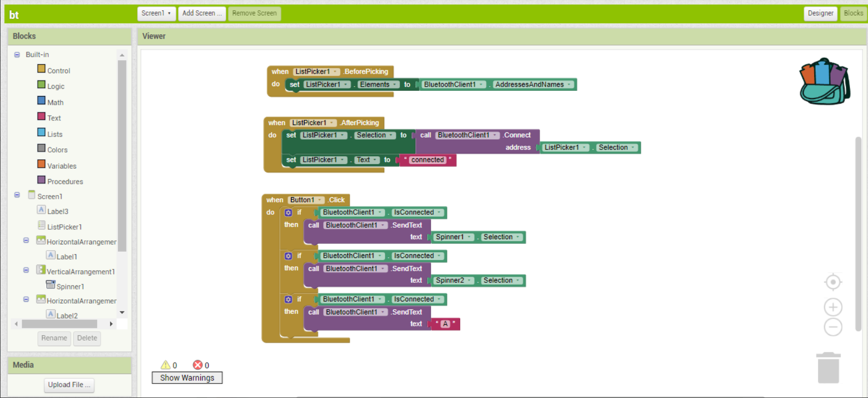Image resolution: width=868 pixels, height=398 pixels.
Task: Collapse the VerticalArrangement1 node
Action: (26, 270)
